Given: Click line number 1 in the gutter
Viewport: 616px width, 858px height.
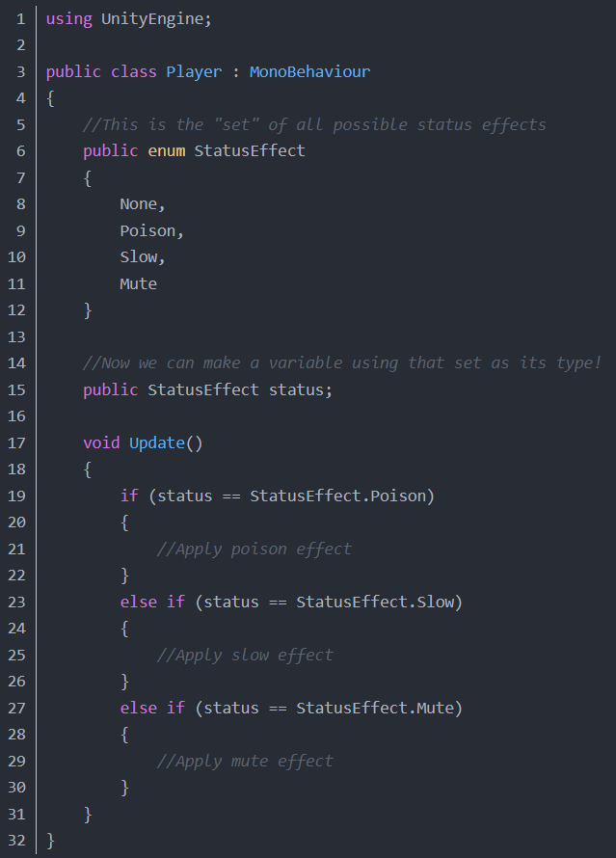Looking at the screenshot, I should click(20, 19).
